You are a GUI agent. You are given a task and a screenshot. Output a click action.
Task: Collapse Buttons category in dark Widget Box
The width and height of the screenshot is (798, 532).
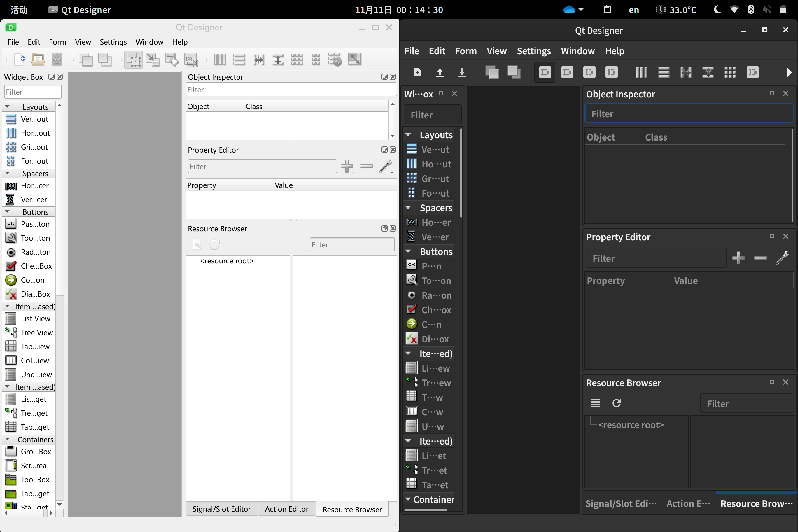[x=409, y=251]
